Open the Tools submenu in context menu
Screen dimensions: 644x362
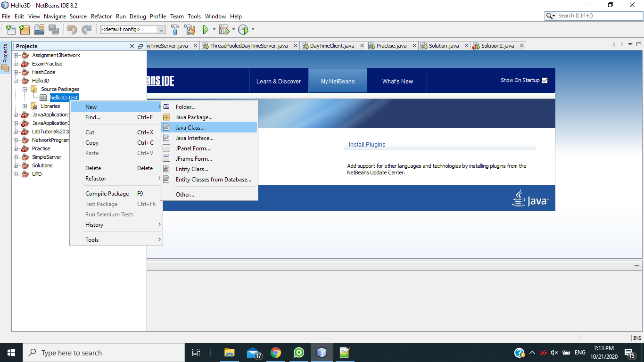[116, 239]
